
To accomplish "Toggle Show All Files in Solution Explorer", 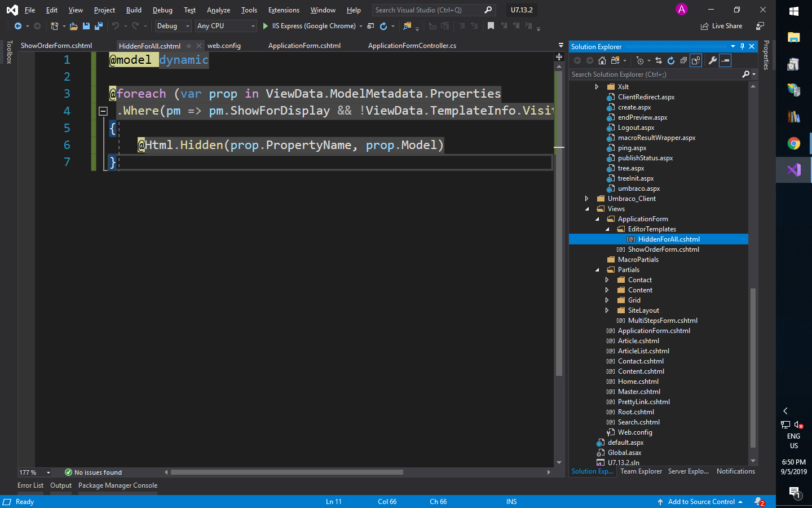I will pos(696,60).
